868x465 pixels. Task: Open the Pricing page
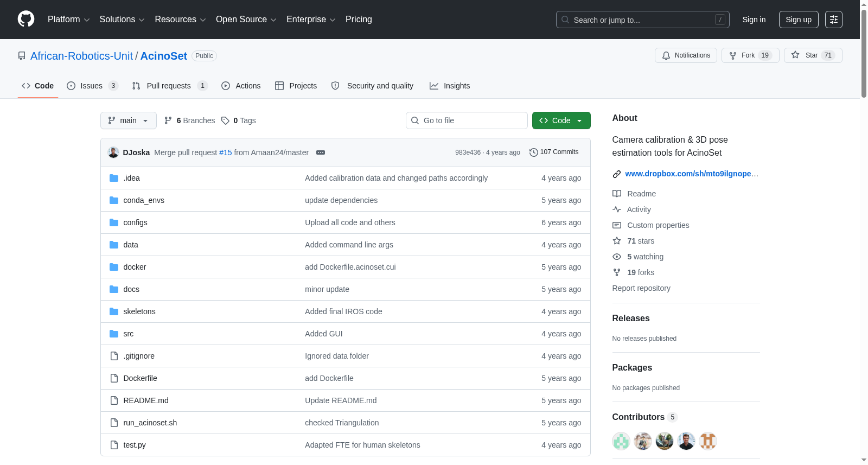tap(359, 20)
